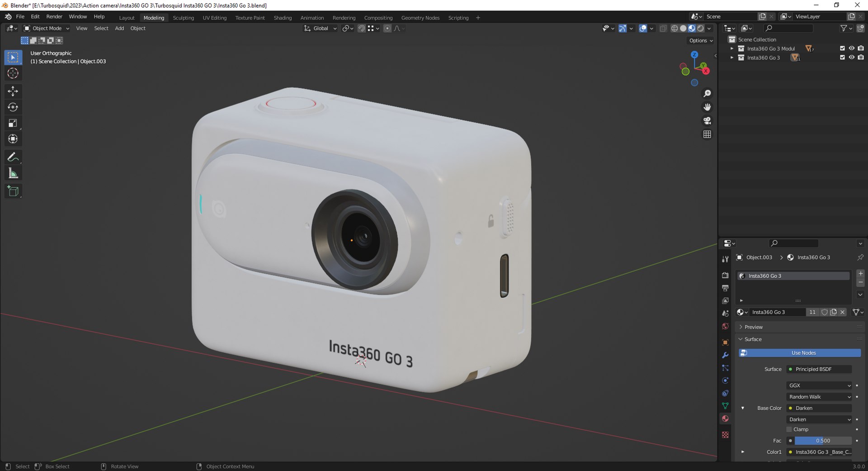Open the Object Data mesh properties tab

tap(725, 406)
